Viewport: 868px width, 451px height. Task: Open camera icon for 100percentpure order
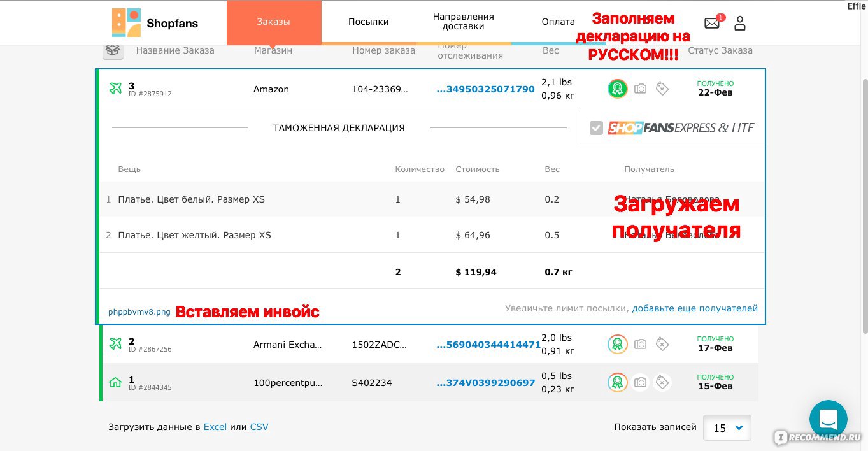[x=640, y=382]
